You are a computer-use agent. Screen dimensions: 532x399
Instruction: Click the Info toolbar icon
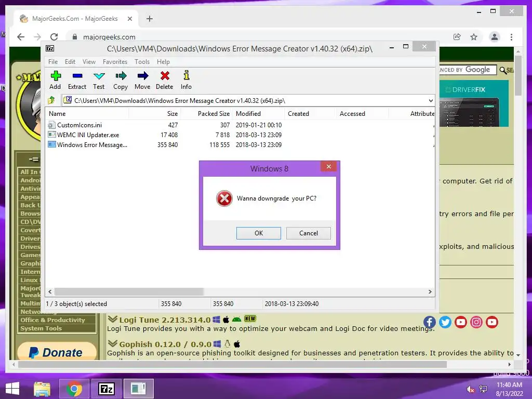186,81
